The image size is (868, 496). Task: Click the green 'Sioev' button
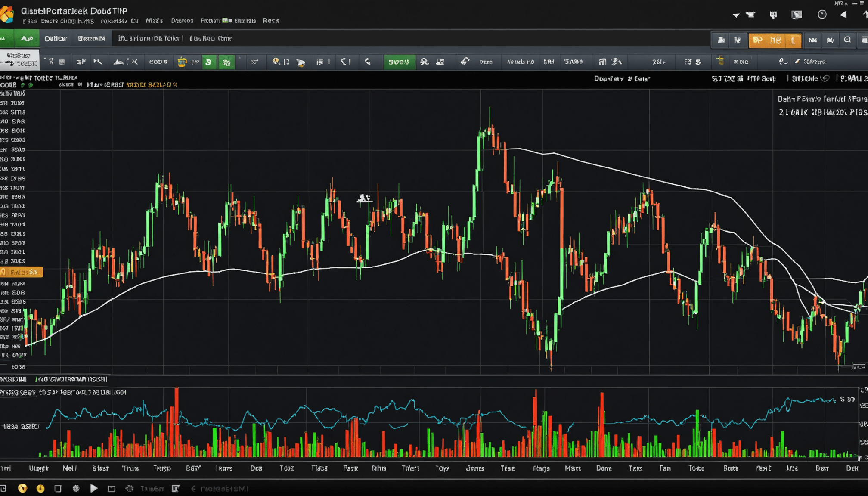coord(399,62)
